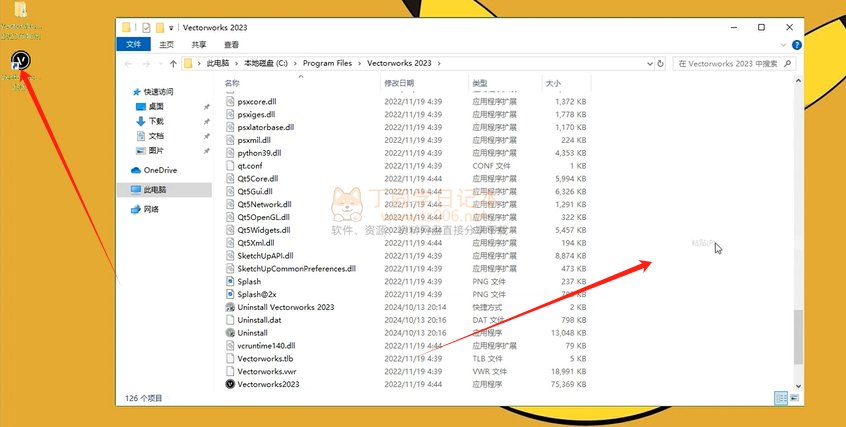Viewport: 846px width, 427px height.
Task: Open 文档 in the navigation pane
Action: click(156, 136)
